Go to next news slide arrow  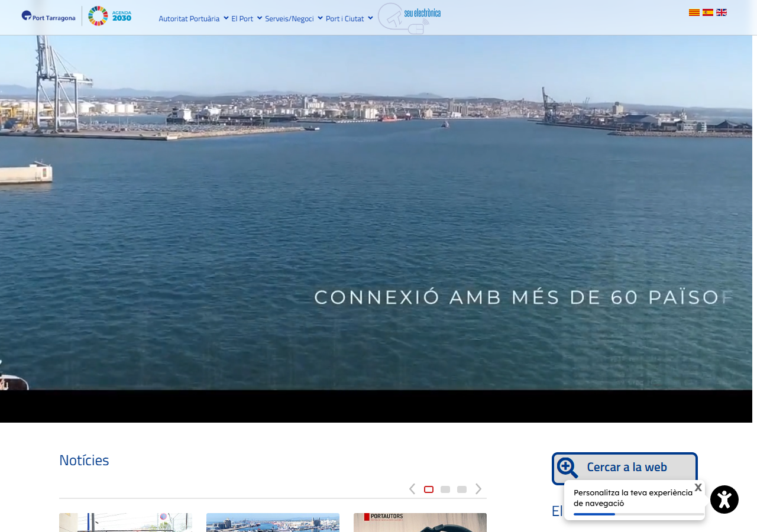[478, 489]
